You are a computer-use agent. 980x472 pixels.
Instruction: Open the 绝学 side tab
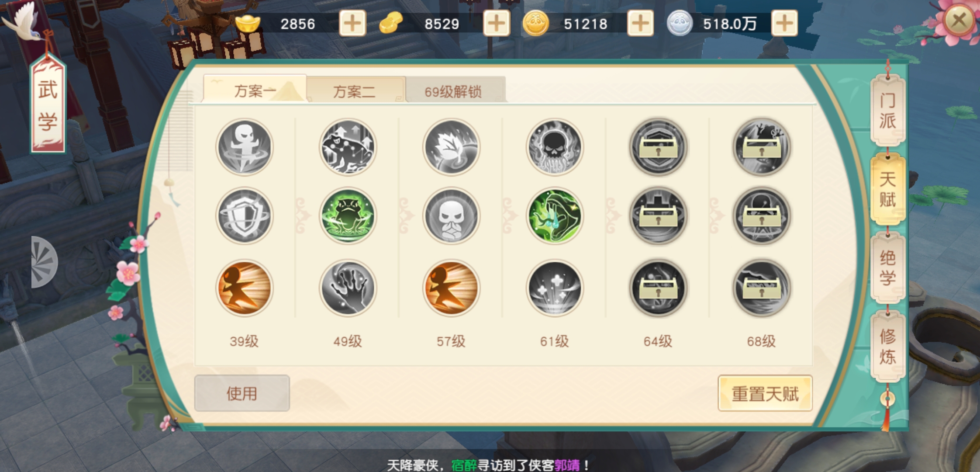pos(887,267)
